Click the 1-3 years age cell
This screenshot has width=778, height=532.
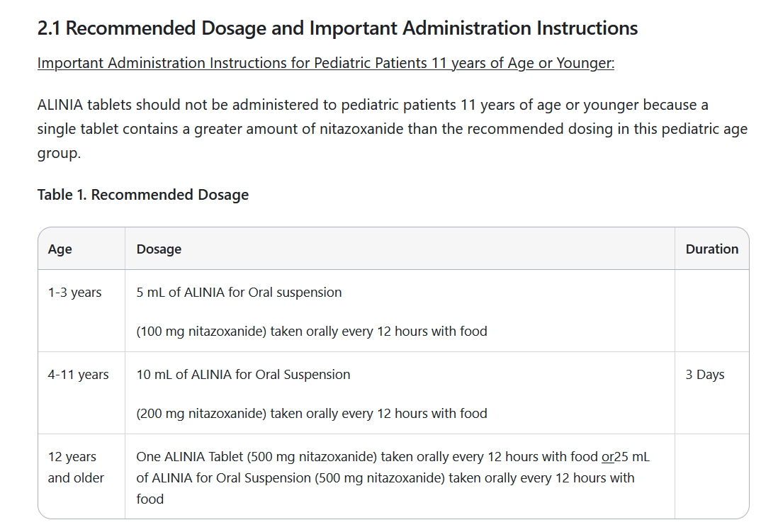point(74,293)
